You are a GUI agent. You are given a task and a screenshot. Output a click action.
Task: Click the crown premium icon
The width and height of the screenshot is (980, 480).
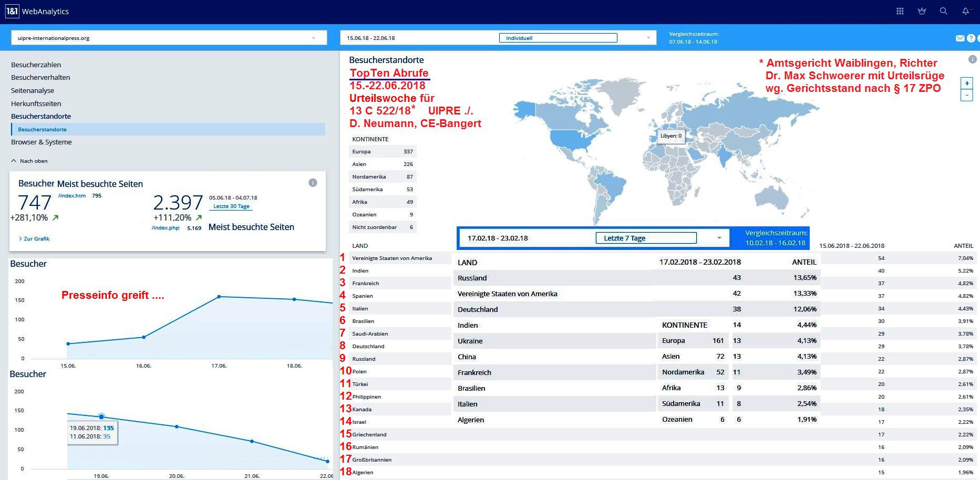coord(922,11)
